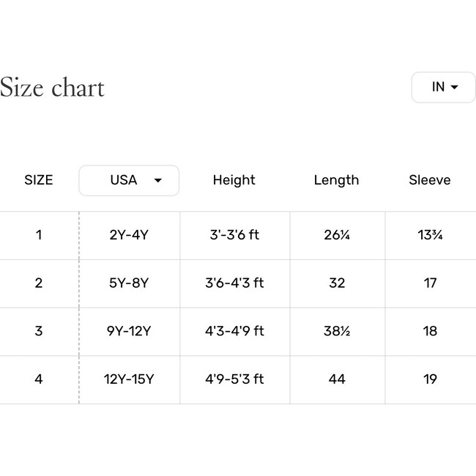Screen dimensions: 476x476
Task: Click the Size chart heading
Action: pos(52,87)
